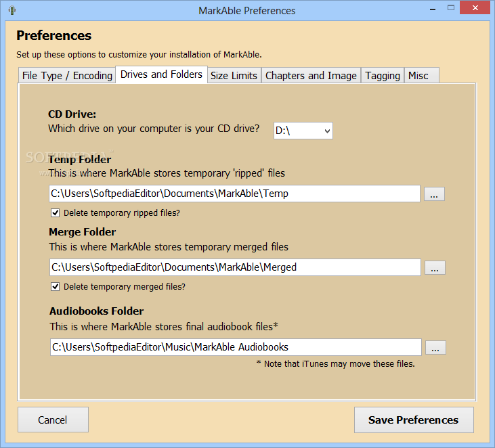This screenshot has height=448, width=495.
Task: Minimize the MarkAble Preferences window
Action: (x=433, y=9)
